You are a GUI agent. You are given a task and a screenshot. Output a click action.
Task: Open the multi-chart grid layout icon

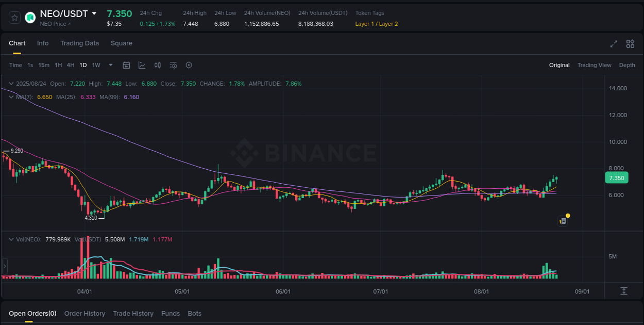pyautogui.click(x=630, y=44)
